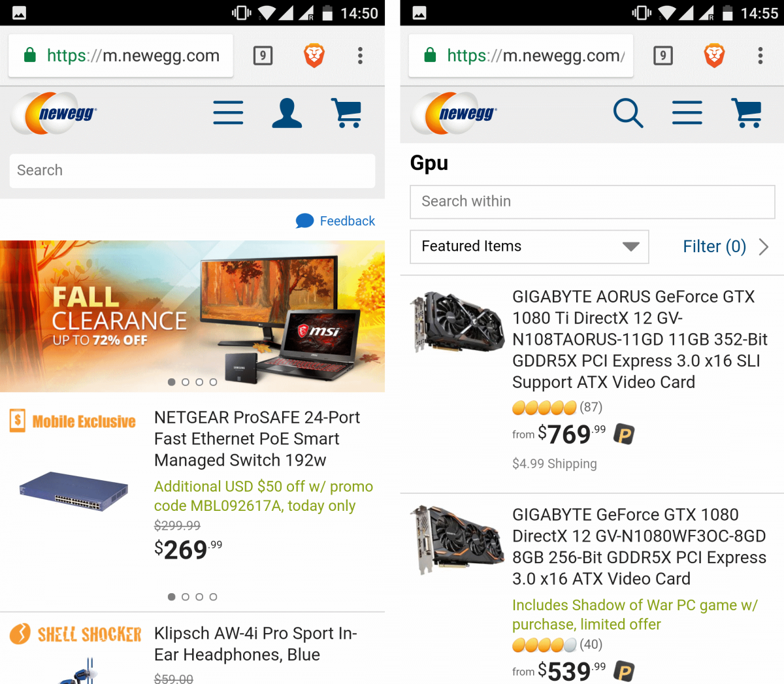The width and height of the screenshot is (784, 684).
Task: Tap the magnifier search icon on Gpu page
Action: tap(628, 113)
